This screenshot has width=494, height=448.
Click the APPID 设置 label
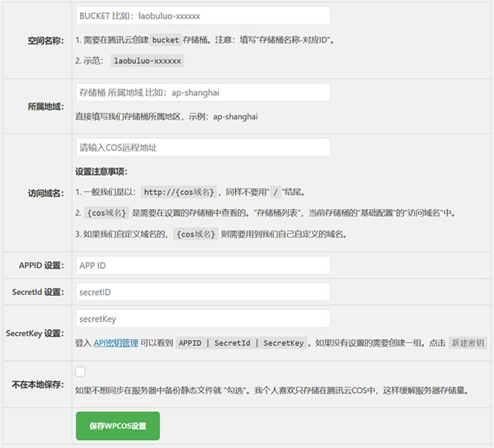pos(41,265)
